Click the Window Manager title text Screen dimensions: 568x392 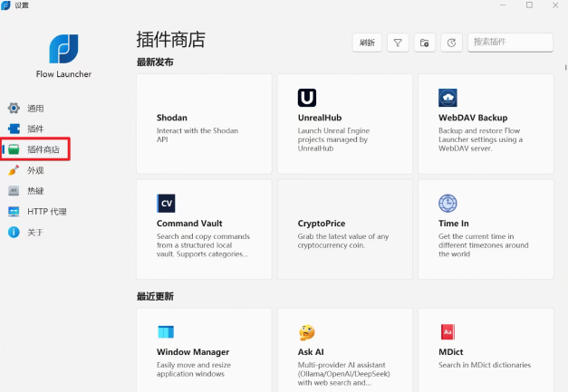coord(193,352)
